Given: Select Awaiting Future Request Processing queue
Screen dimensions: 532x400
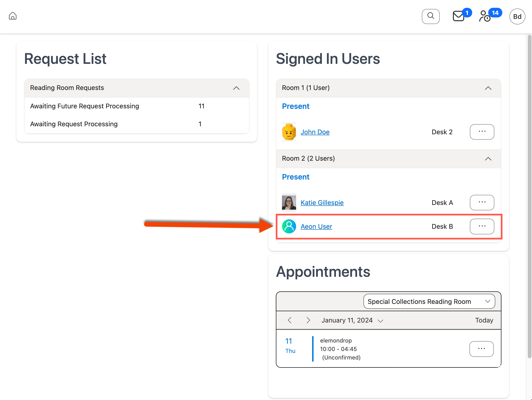Looking at the screenshot, I should pyautogui.click(x=85, y=106).
